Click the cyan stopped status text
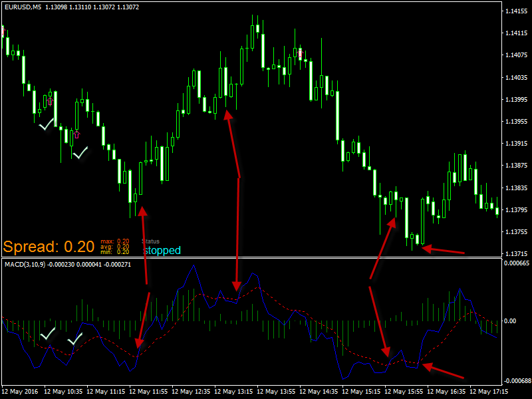Screen dimensions: 532x399 tap(162, 251)
